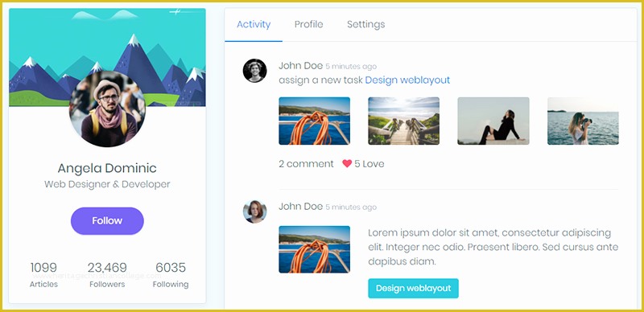This screenshot has height=312, width=644.
Task: Click John Doe's black-and-white avatar
Action: click(x=254, y=71)
